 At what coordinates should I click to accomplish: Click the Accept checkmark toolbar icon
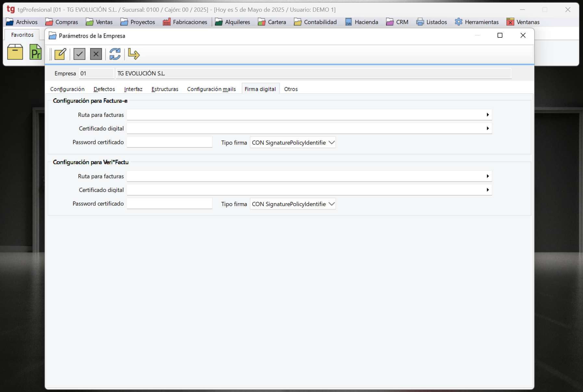point(79,54)
